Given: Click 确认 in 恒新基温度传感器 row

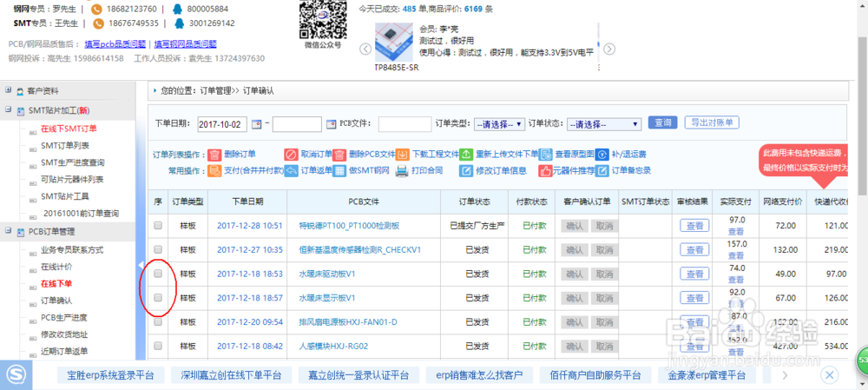Looking at the screenshot, I should pos(574,249).
